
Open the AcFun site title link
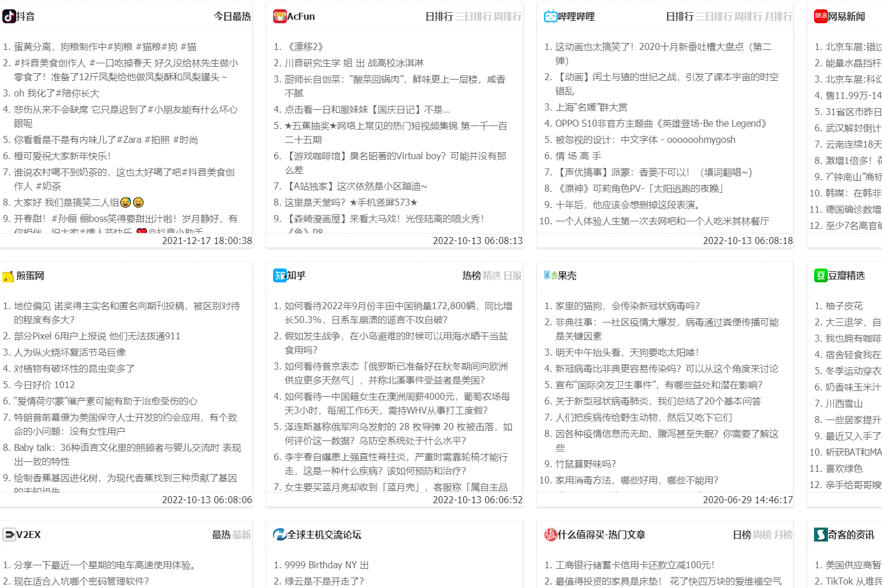point(301,16)
